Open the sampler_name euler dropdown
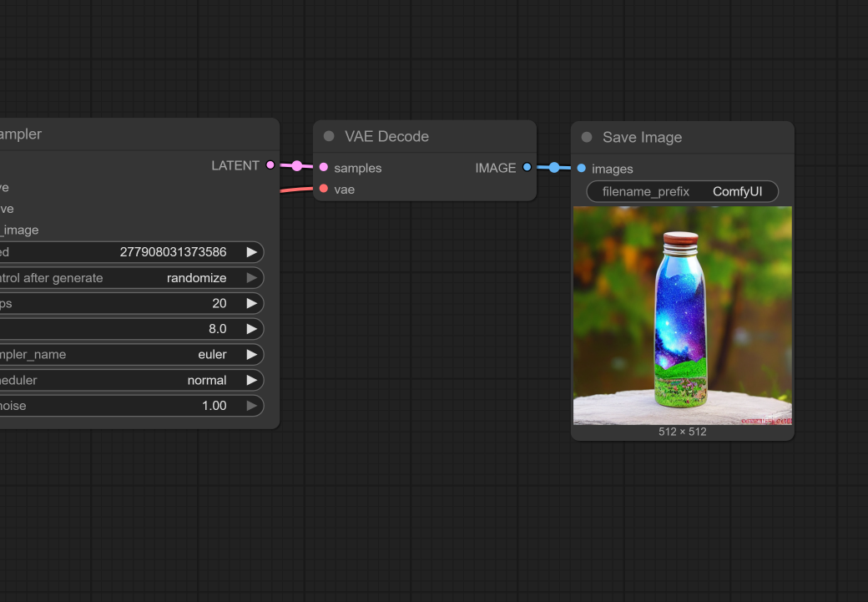This screenshot has height=602, width=868. [252, 355]
